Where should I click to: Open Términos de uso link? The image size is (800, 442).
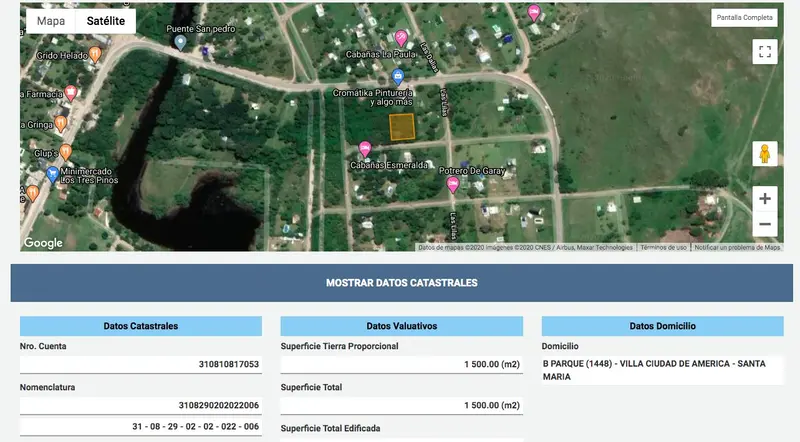coord(663,248)
